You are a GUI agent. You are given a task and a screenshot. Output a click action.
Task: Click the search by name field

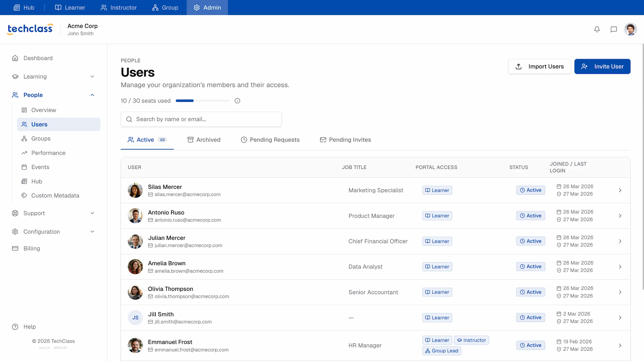pyautogui.click(x=201, y=119)
